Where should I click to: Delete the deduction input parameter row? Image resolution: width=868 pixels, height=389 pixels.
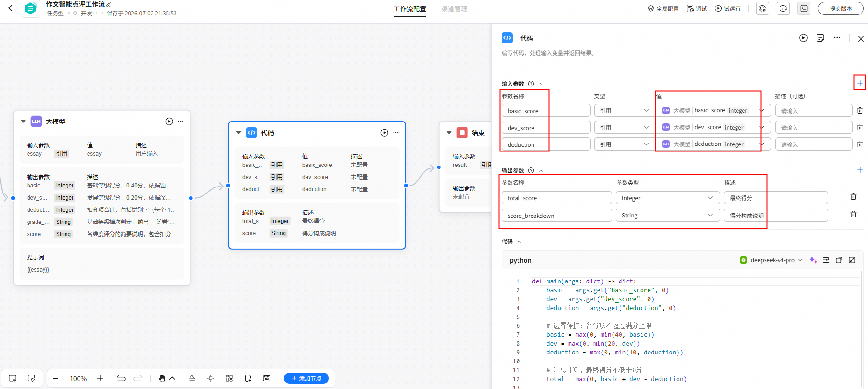(860, 144)
